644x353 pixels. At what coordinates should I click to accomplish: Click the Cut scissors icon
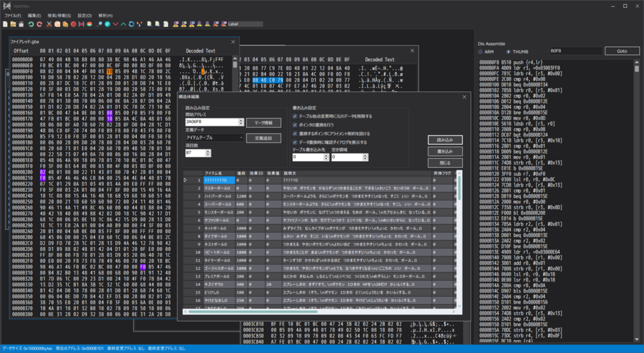49,24
